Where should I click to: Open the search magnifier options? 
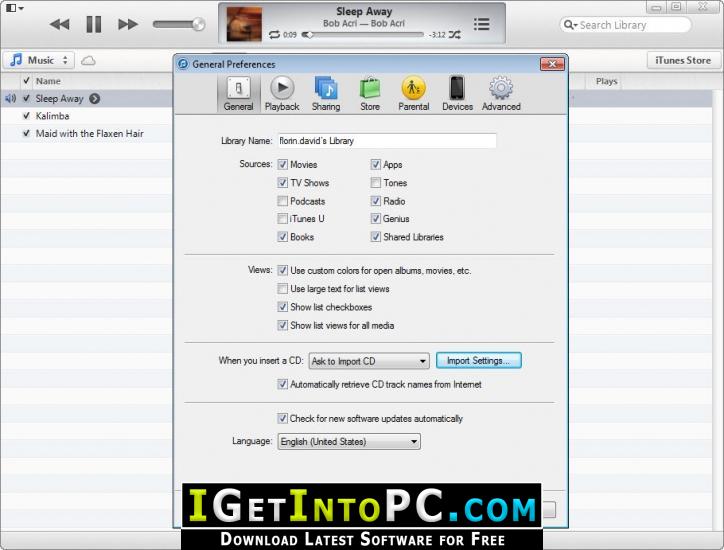[570, 25]
